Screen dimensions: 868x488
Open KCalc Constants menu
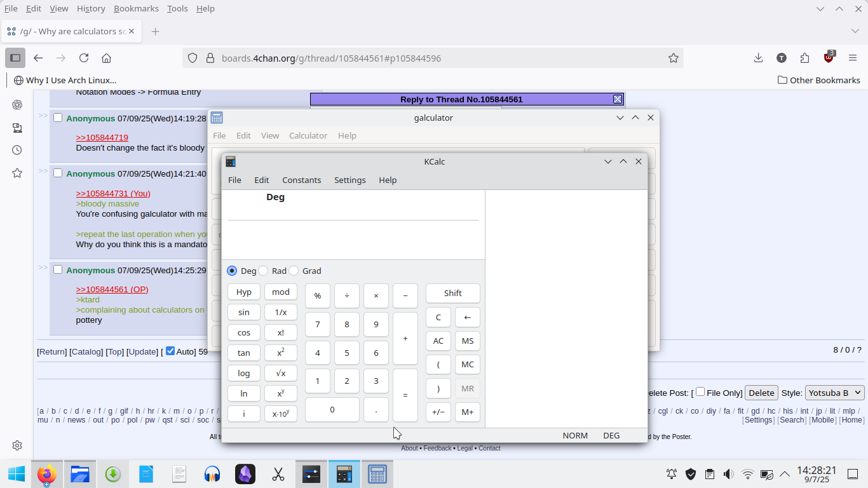coord(301,180)
